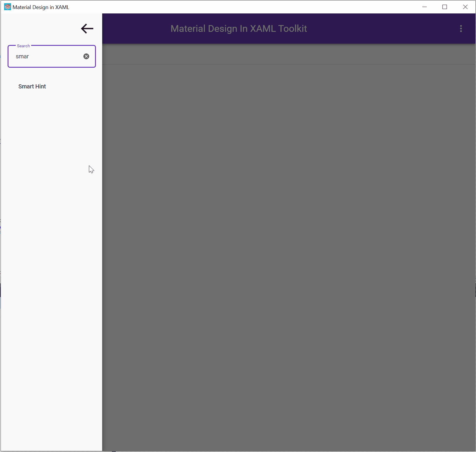Minimize the Material Design in XAML window
Image resolution: width=476 pixels, height=452 pixels.
(425, 7)
